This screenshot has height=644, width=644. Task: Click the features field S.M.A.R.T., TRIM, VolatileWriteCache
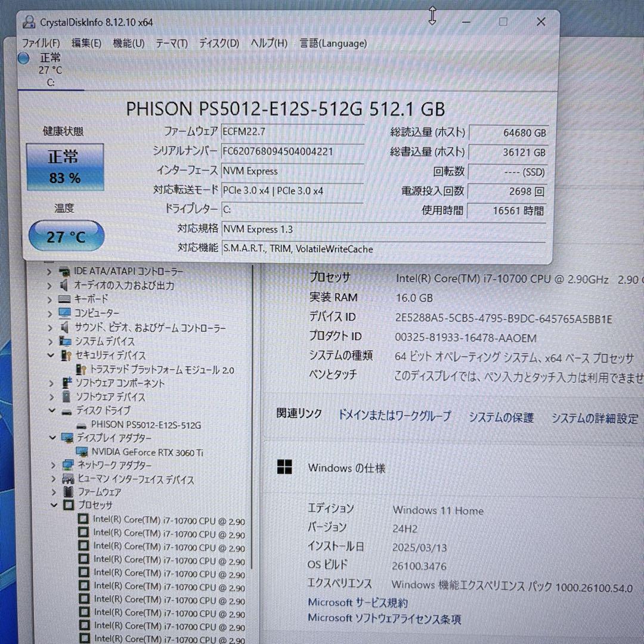click(383, 249)
